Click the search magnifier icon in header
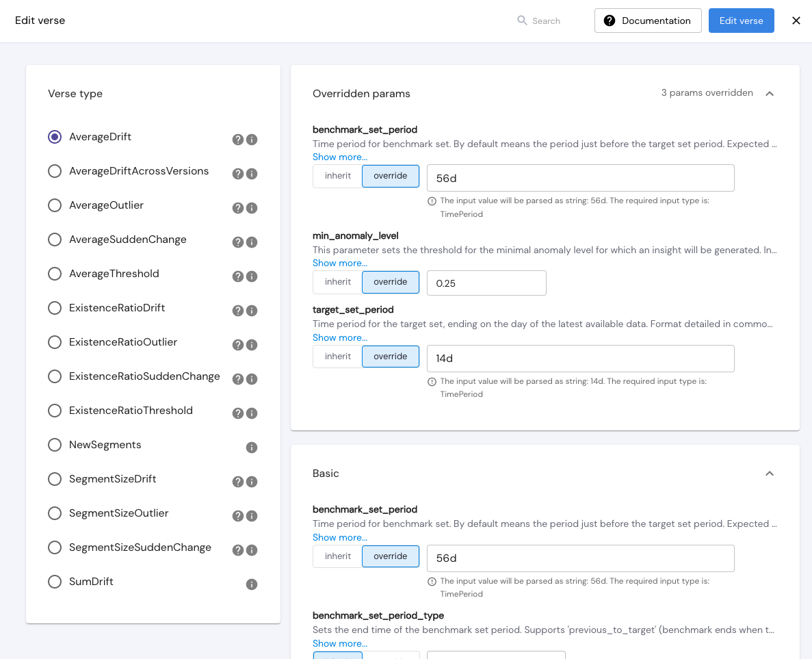812x659 pixels. tap(522, 21)
